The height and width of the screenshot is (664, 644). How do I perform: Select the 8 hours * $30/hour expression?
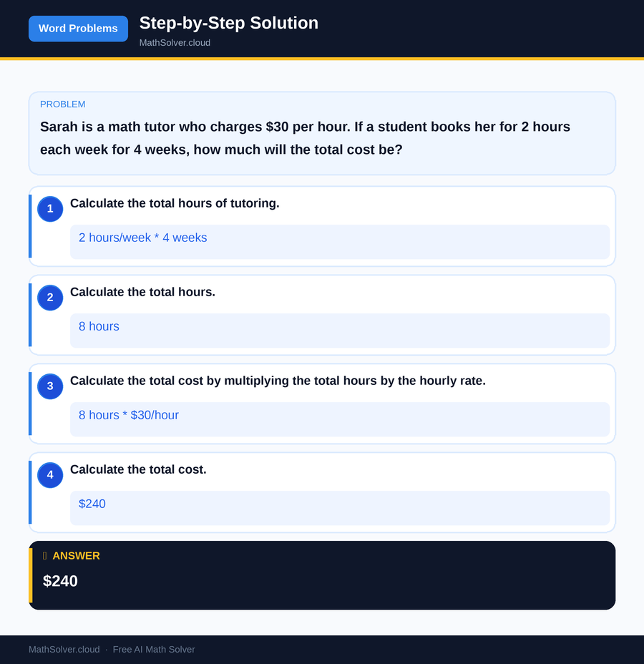pyautogui.click(x=128, y=415)
